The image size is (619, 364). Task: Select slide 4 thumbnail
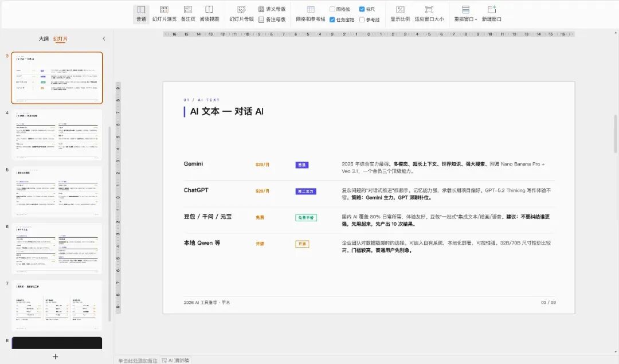tap(57, 135)
